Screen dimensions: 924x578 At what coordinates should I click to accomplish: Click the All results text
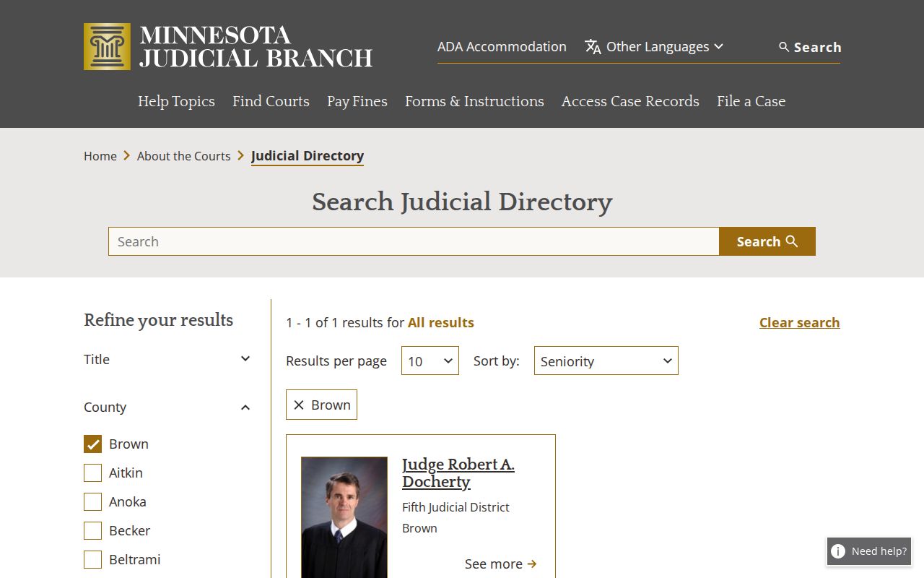point(441,323)
